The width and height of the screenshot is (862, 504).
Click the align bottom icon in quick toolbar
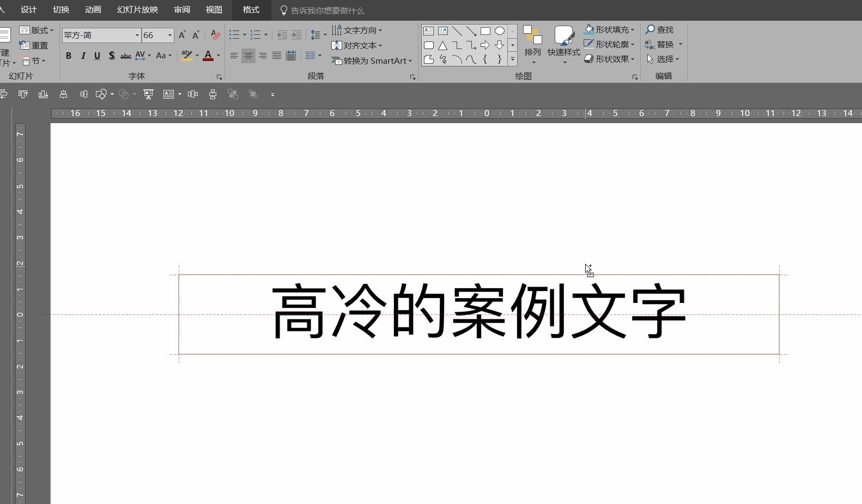[43, 94]
